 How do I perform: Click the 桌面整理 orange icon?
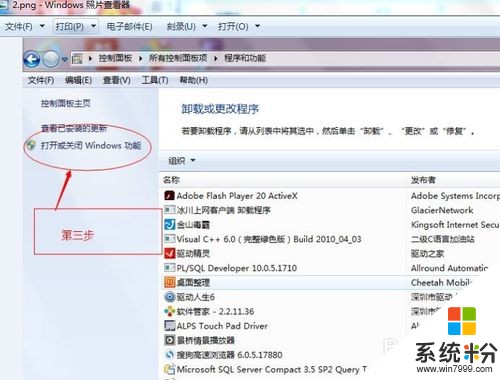tap(169, 282)
